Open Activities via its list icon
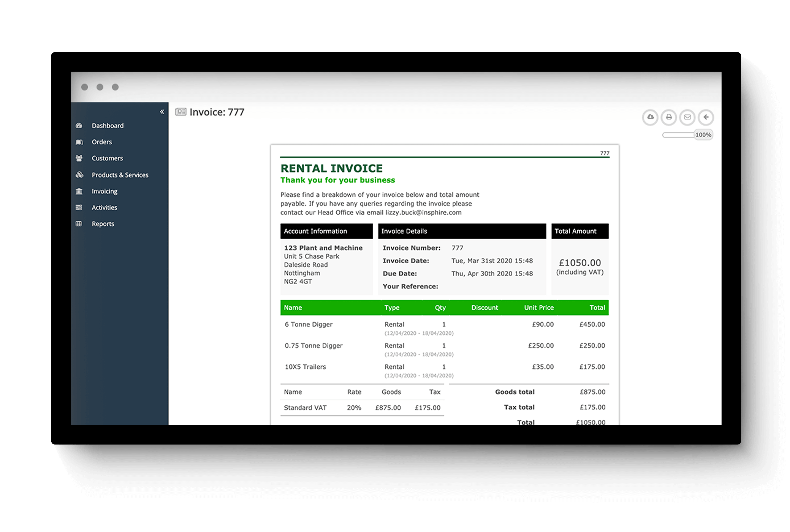Viewport: 790px width, 532px height. 79,207
